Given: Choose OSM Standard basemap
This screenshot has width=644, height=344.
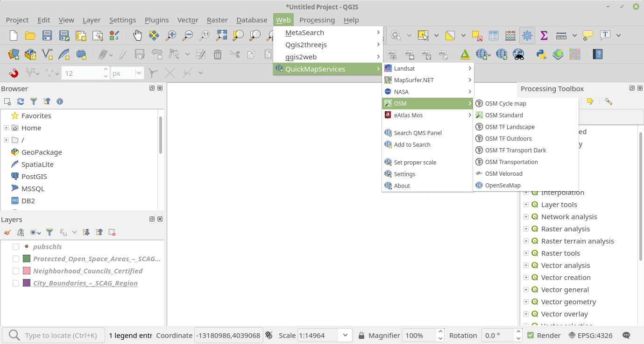Looking at the screenshot, I should tap(526, 115).
